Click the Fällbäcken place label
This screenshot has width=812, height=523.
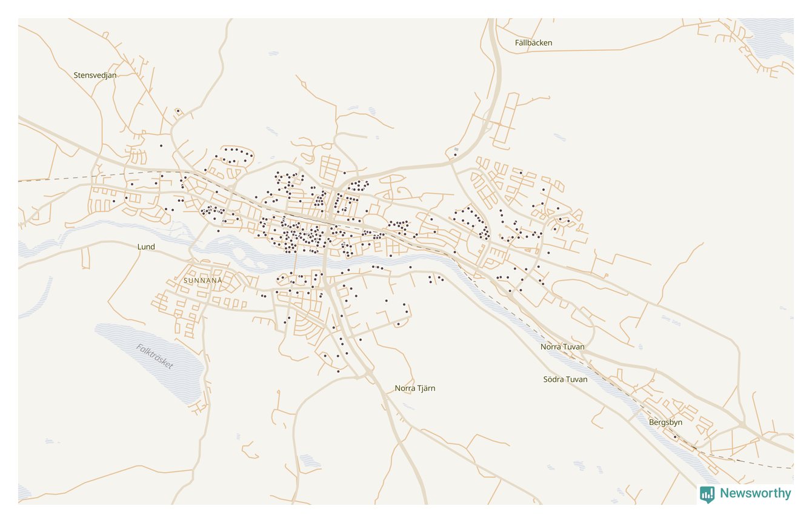tap(533, 43)
